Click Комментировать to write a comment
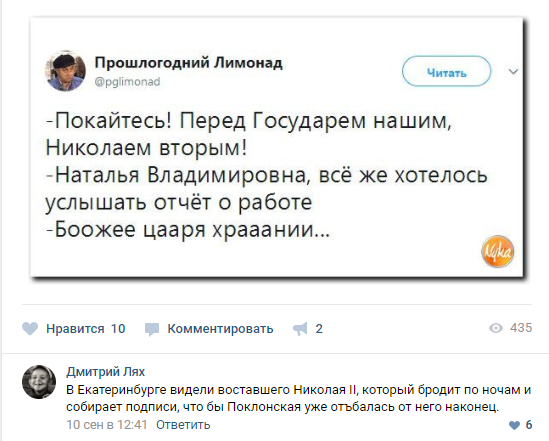The height and width of the screenshot is (441, 549). coord(220,329)
